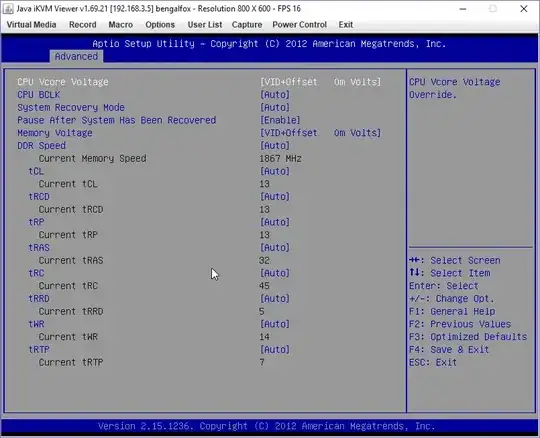Click the +/-: Change Opt. hint
540x438 pixels.
point(451,299)
